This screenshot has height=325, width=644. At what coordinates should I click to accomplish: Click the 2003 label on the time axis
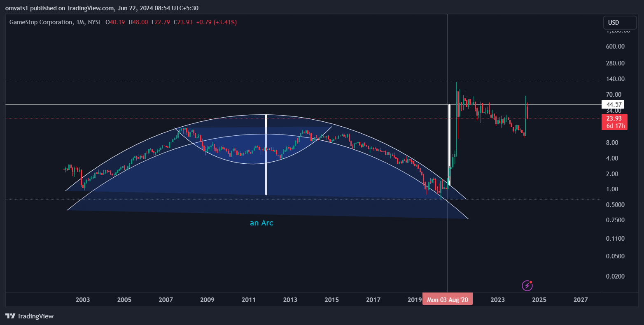point(83,299)
